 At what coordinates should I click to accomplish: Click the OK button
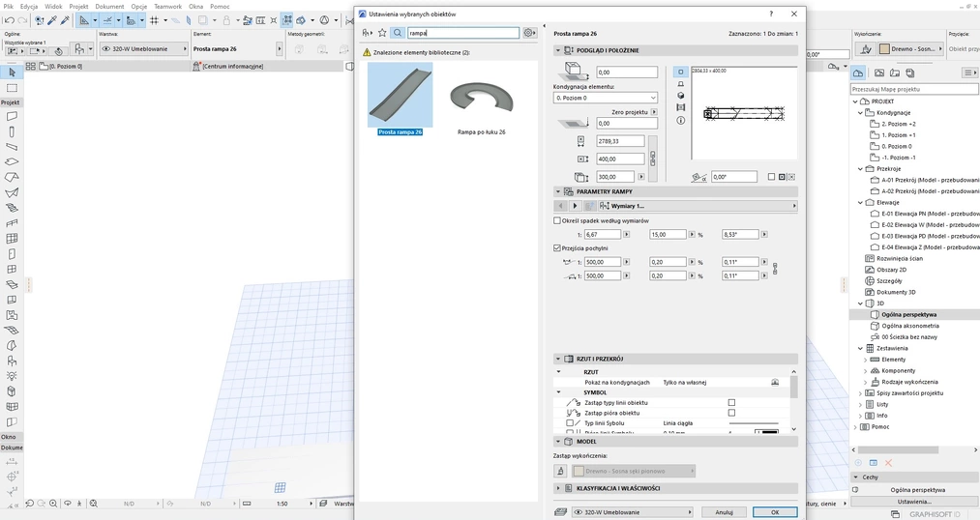(x=775, y=512)
